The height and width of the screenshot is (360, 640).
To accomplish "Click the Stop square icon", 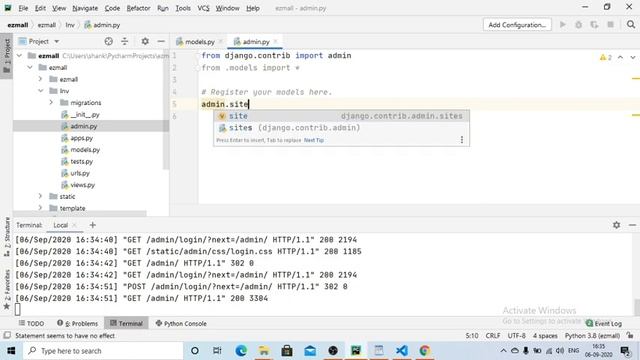I will [x=611, y=25].
